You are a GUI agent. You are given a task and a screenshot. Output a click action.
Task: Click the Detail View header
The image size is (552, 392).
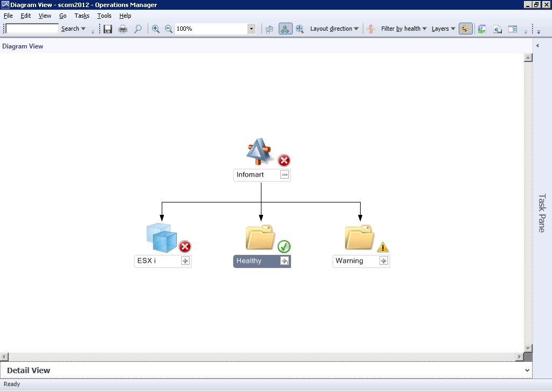(x=29, y=370)
